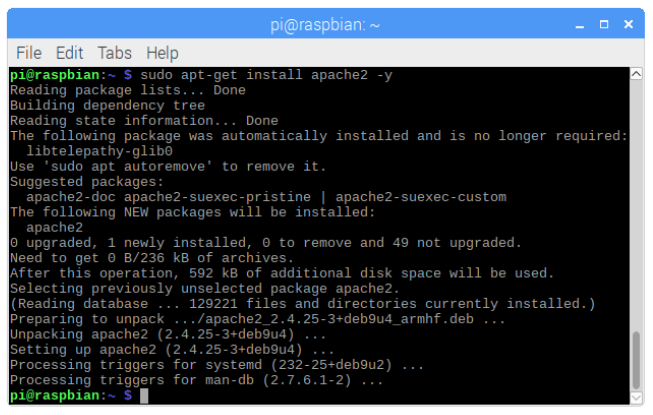The image size is (653, 415).
Task: Click the scrollbar track above the thumb
Action: tap(636, 200)
